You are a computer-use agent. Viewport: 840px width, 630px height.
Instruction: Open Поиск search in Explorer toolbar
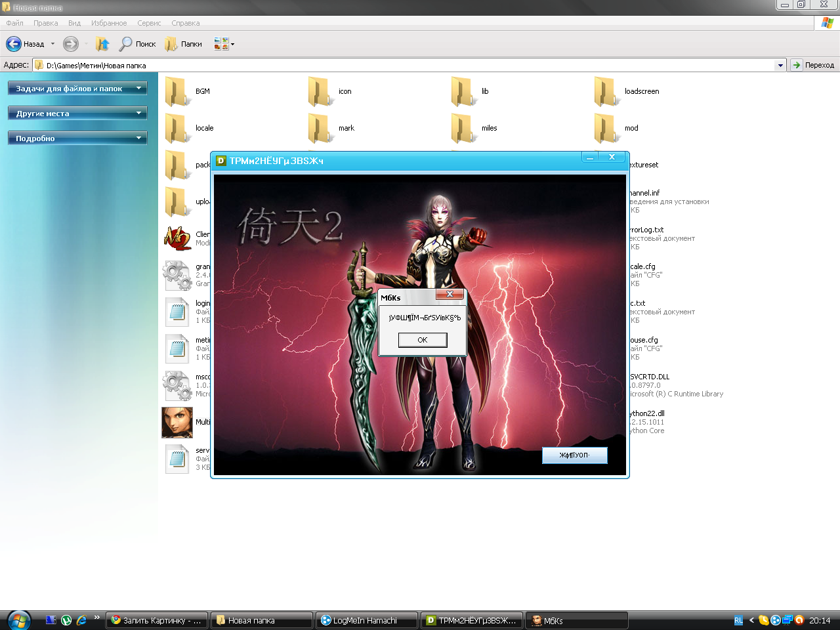click(x=137, y=44)
